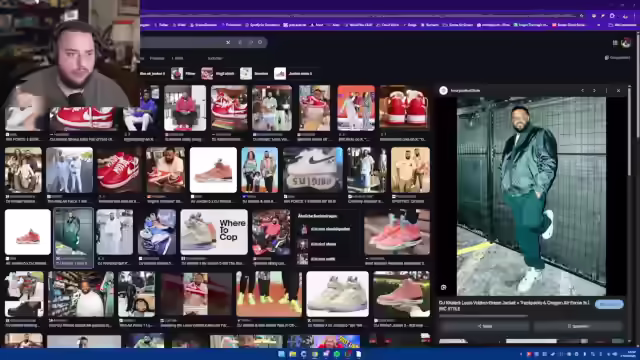Open the white Nike shoe close-up thumbnail
This screenshot has width=640, height=360.
[x=313, y=170]
